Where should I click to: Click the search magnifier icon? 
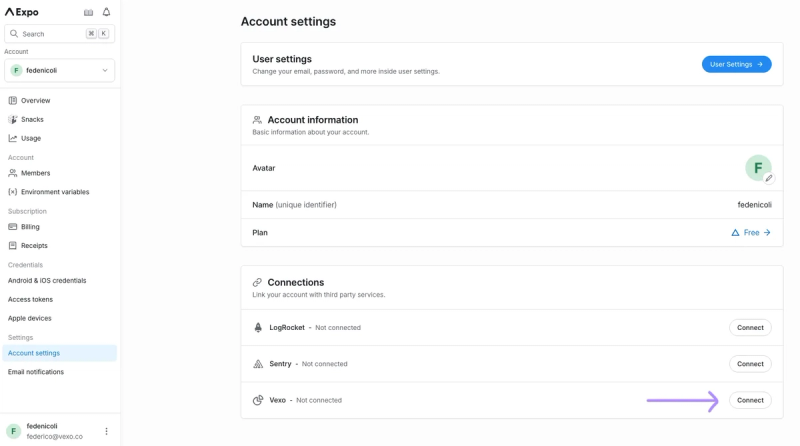click(14, 34)
